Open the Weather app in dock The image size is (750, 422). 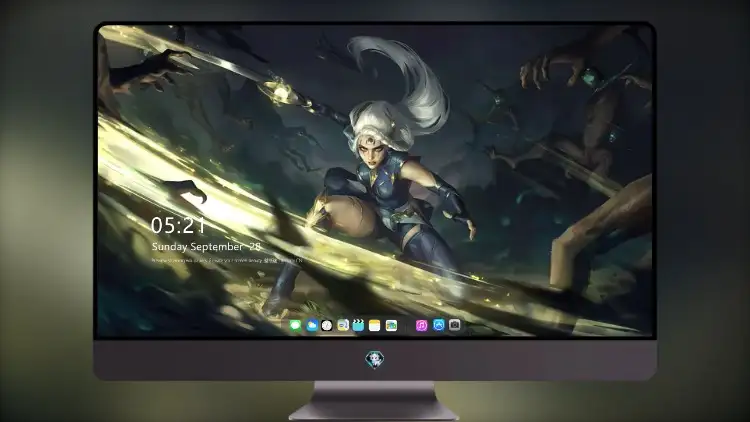tap(311, 326)
